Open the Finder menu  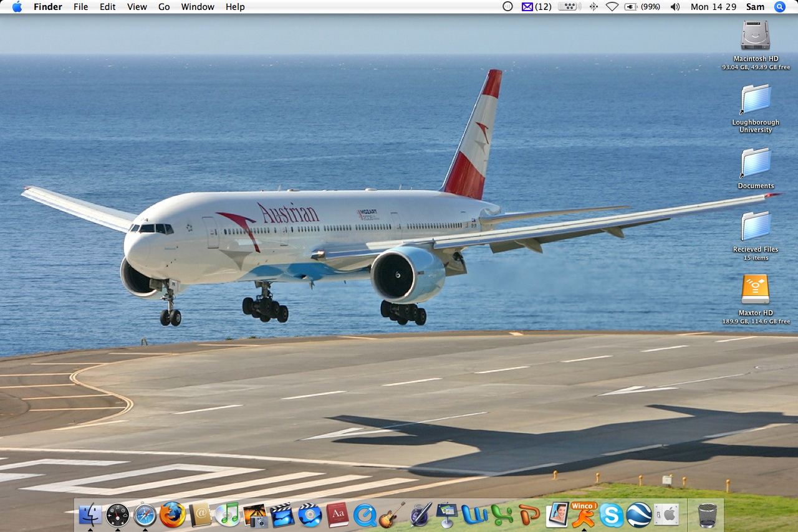point(47,7)
